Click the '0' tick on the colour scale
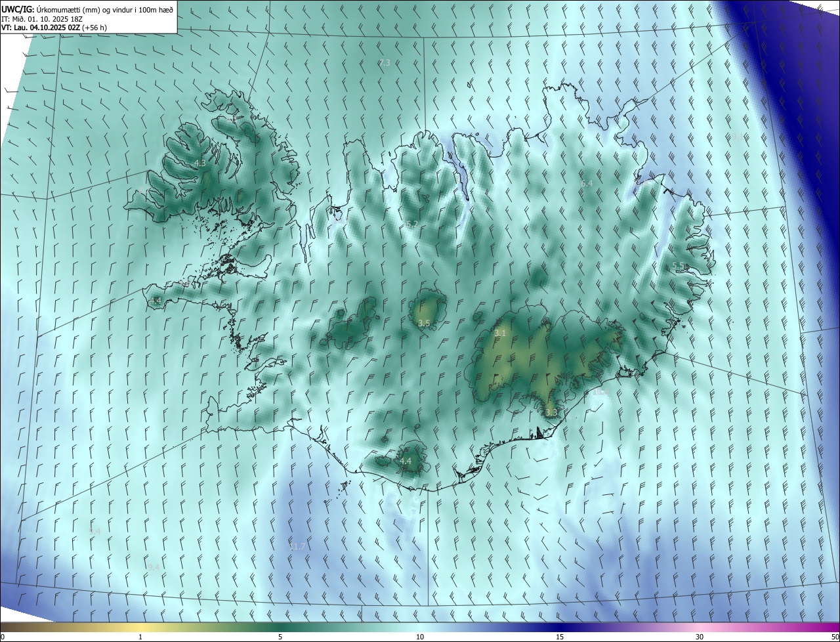This screenshot has width=840, height=642. (x=3, y=637)
